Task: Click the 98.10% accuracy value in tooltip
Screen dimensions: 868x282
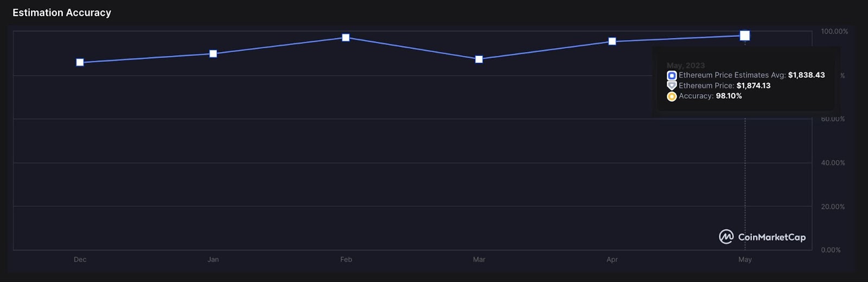Action: coord(729,96)
